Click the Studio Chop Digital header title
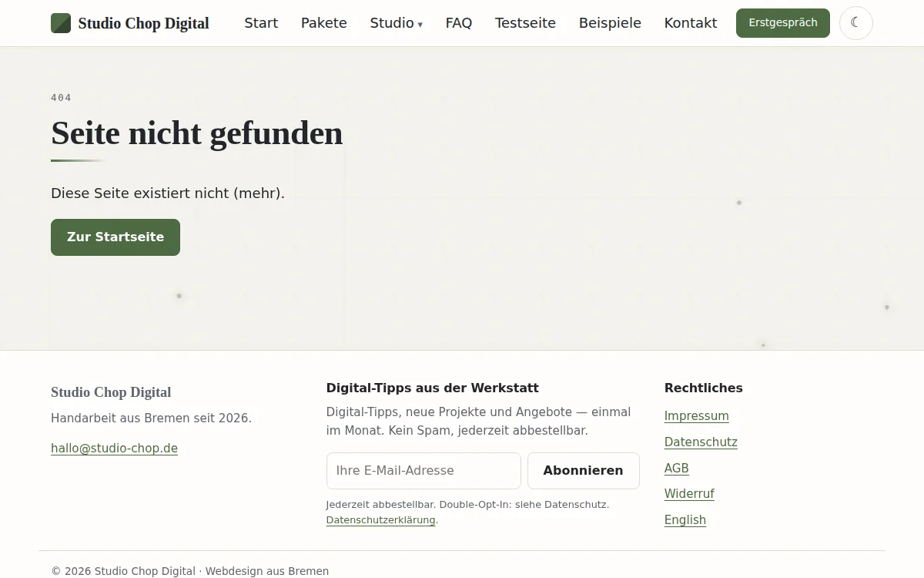 [143, 23]
